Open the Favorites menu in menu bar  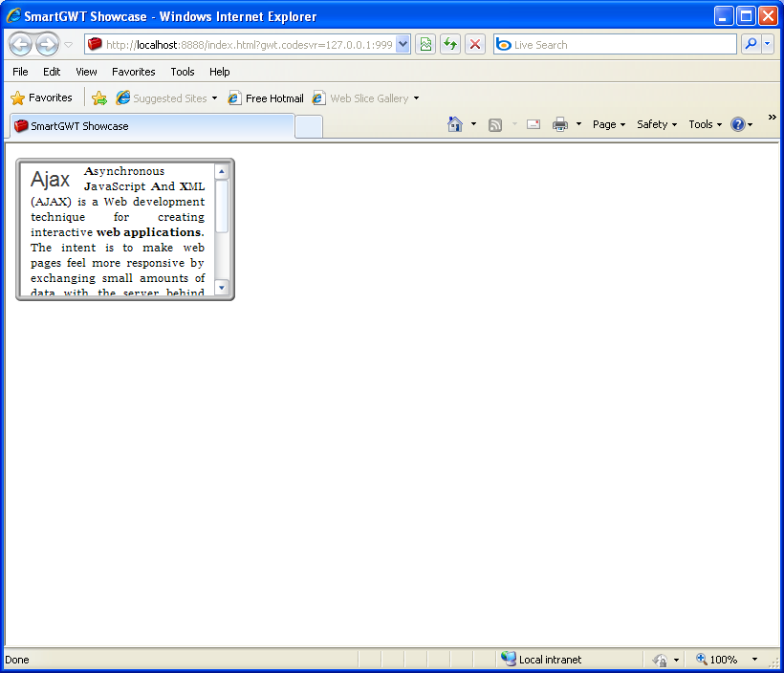pyautogui.click(x=133, y=72)
